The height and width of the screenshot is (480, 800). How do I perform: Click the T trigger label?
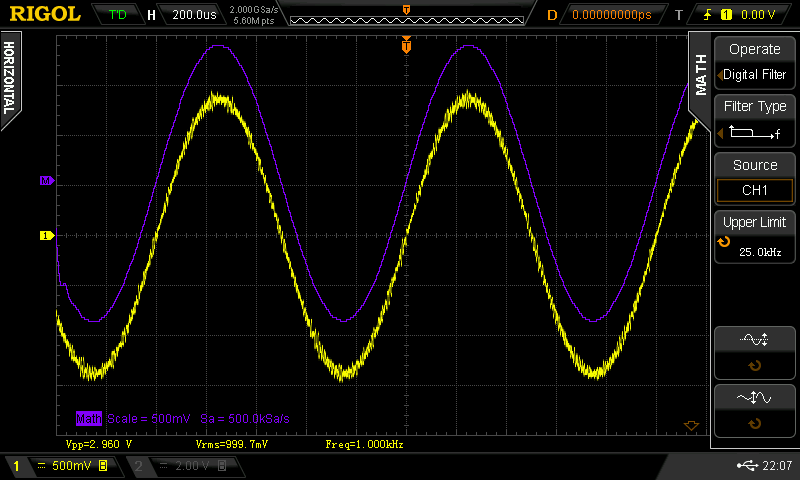[x=679, y=15]
